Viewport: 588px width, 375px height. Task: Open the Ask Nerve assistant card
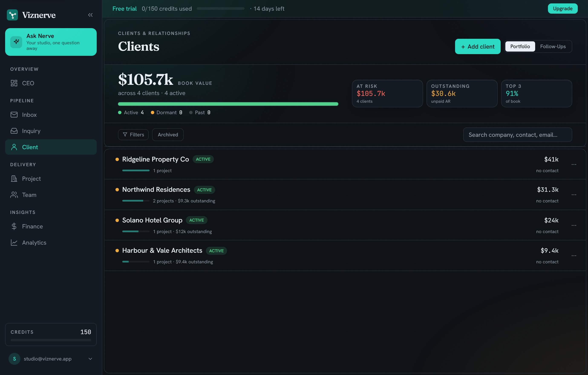[x=51, y=42]
